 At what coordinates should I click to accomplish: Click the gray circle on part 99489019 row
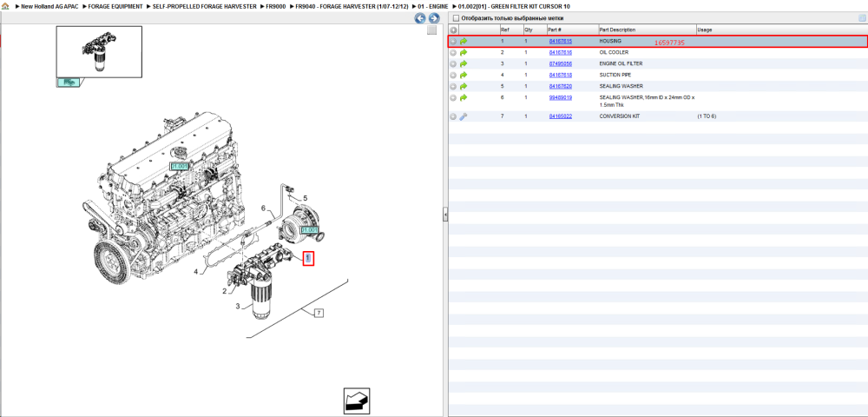click(x=453, y=97)
